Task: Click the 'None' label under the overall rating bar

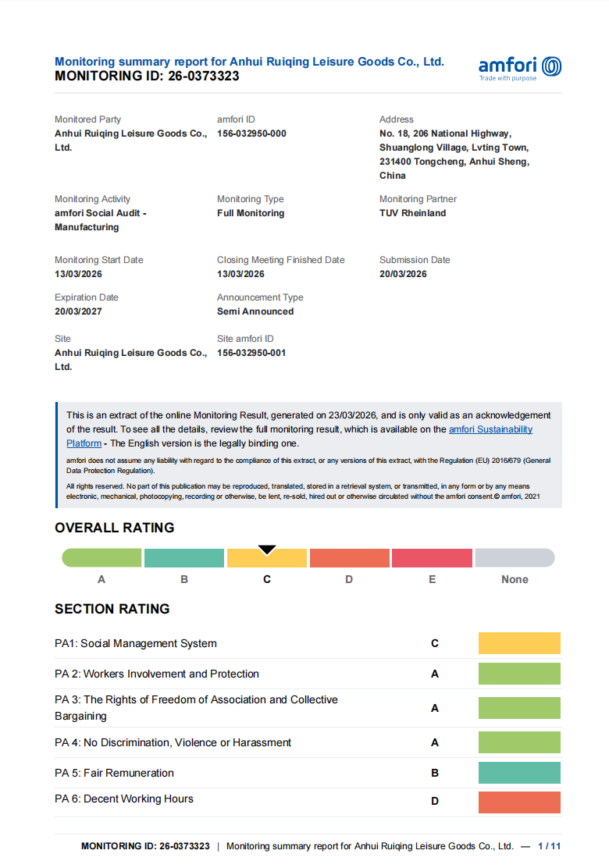Action: click(515, 580)
